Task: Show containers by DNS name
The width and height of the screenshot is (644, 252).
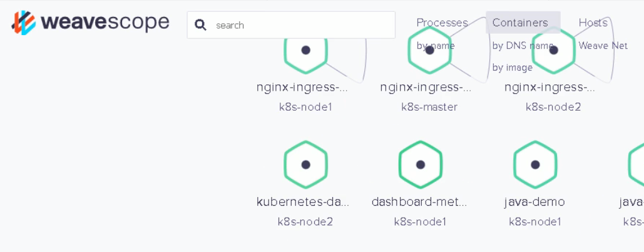Action: coord(522,46)
